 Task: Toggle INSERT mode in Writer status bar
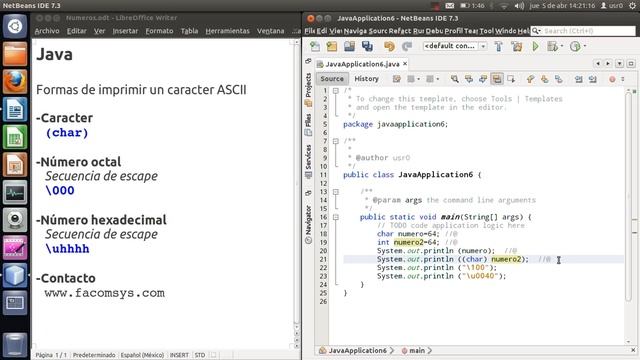pyautogui.click(x=179, y=355)
